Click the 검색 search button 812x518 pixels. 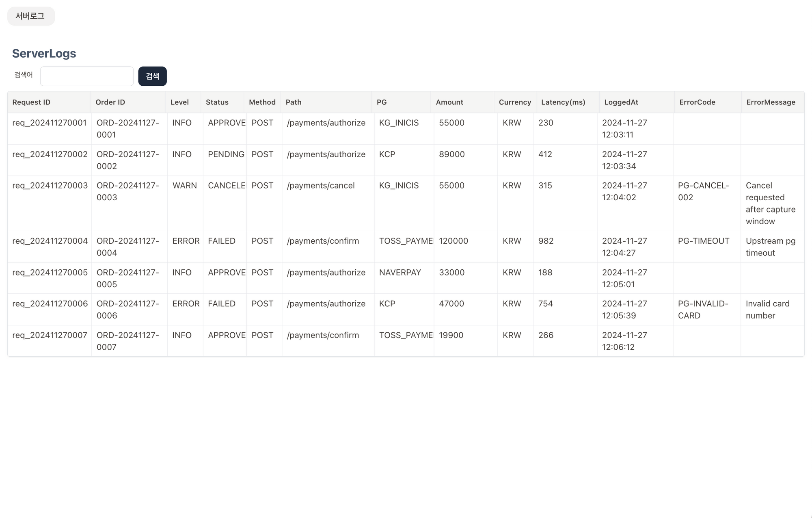pyautogui.click(x=152, y=76)
